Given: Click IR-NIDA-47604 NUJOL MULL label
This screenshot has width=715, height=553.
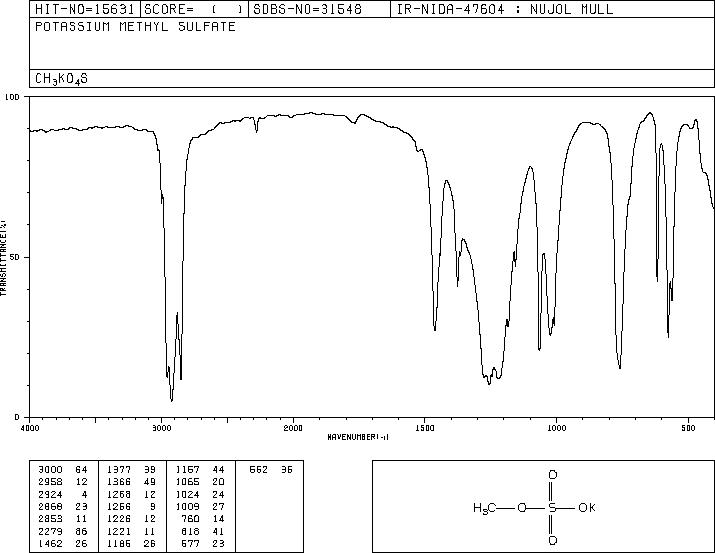Looking at the screenshot, I should click(x=505, y=9).
